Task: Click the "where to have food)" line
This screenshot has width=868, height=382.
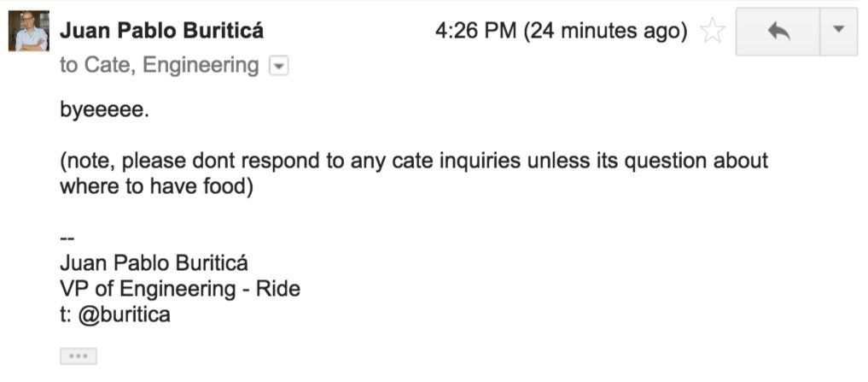Action: [x=156, y=187]
